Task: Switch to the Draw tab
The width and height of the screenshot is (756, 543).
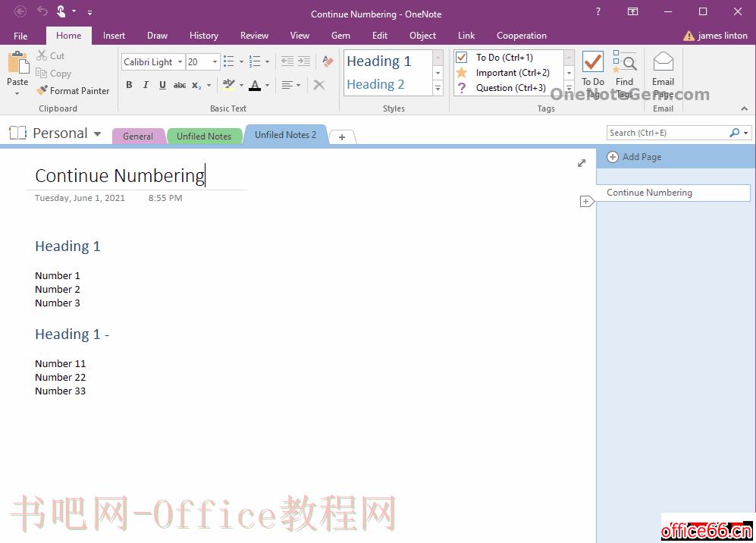Action: click(x=157, y=36)
